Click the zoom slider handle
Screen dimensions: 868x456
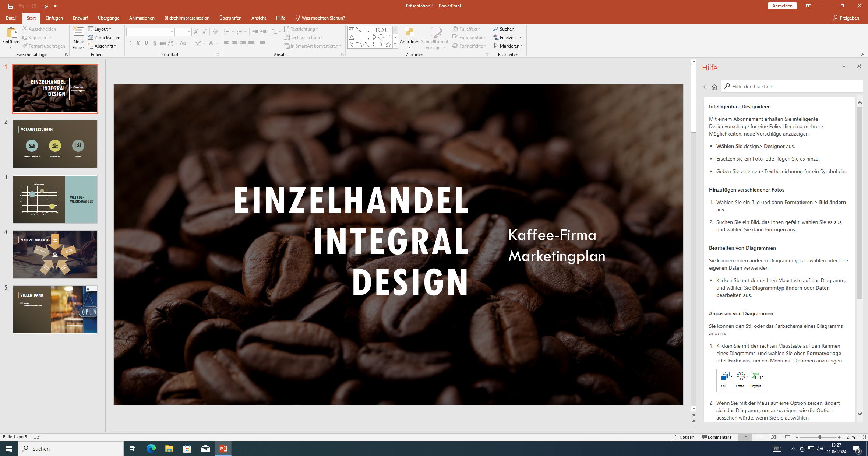pos(819,437)
